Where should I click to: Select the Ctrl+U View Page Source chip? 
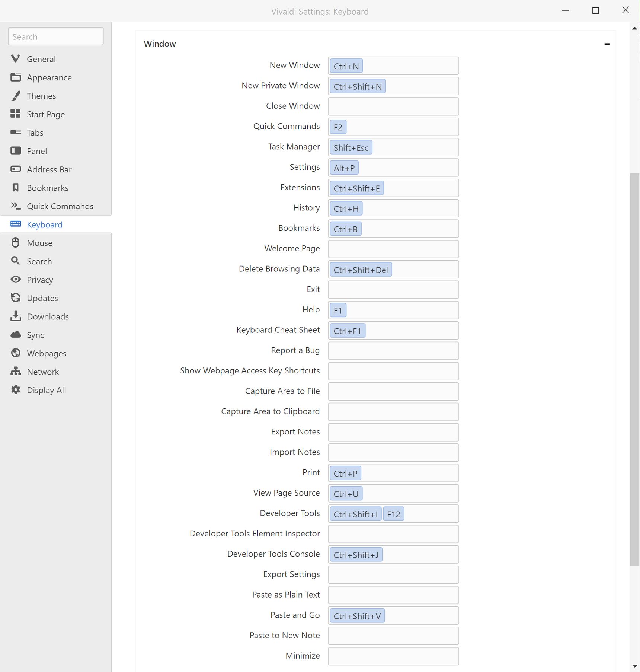point(346,494)
